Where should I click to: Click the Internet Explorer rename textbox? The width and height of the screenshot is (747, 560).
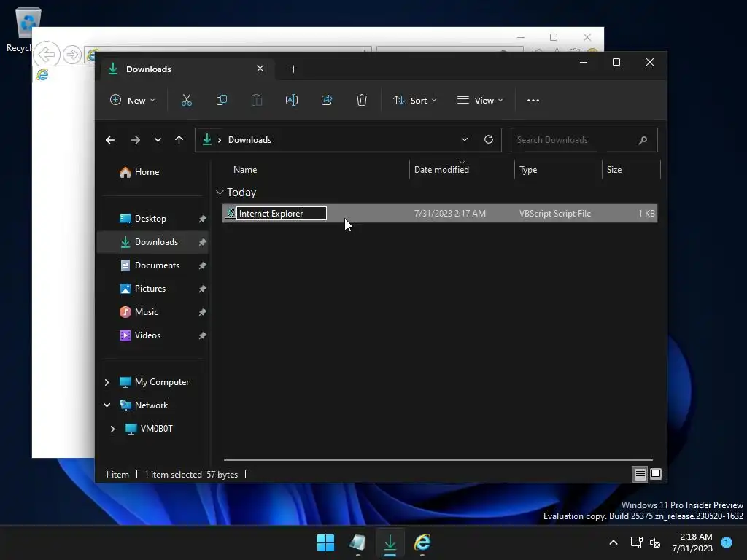(x=282, y=214)
